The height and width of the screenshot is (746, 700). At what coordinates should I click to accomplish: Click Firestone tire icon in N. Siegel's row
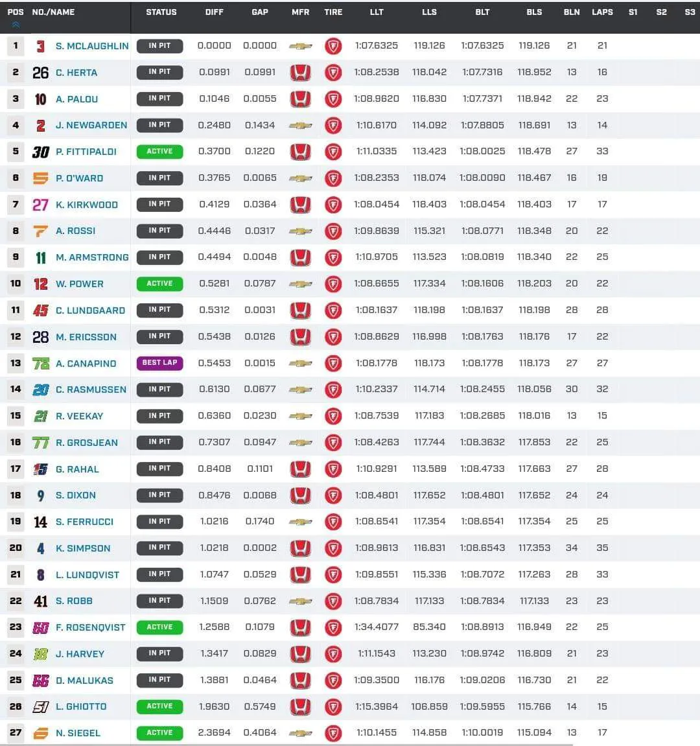(x=333, y=733)
